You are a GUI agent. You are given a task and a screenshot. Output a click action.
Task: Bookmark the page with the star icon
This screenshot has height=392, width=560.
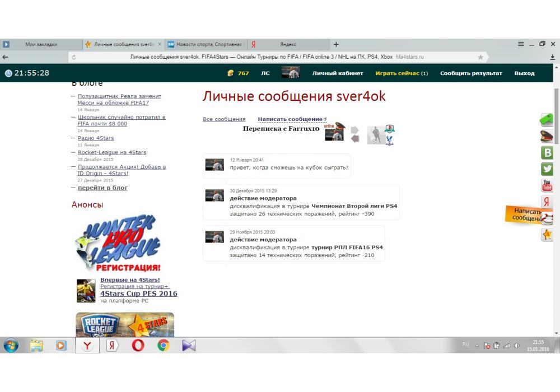(x=480, y=57)
